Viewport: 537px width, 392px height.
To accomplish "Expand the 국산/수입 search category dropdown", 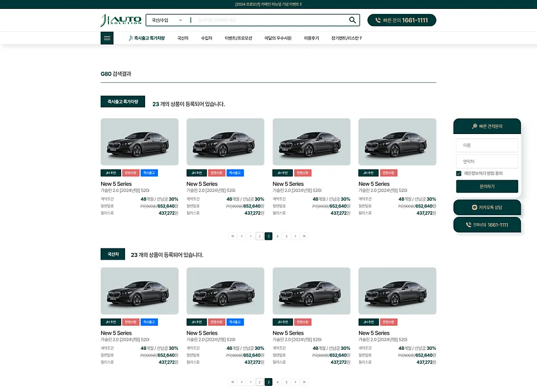I will point(167,20).
